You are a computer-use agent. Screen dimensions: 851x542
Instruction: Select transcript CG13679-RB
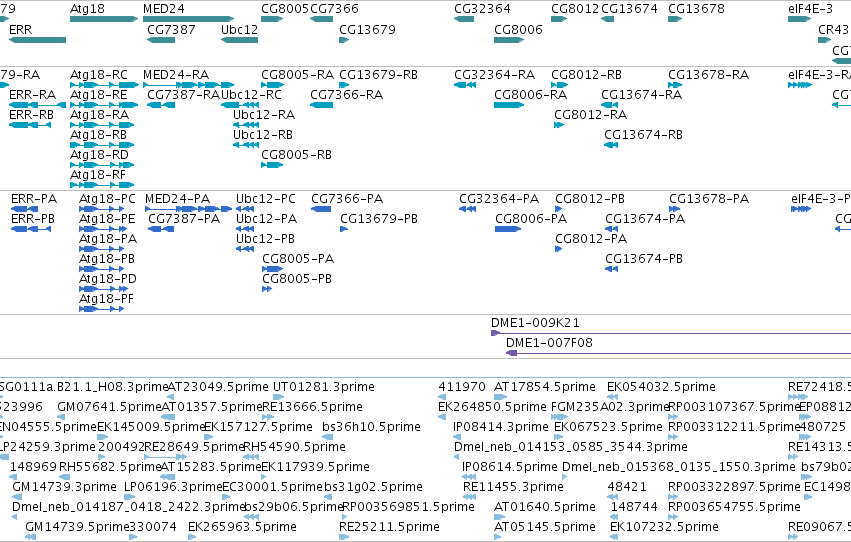(x=378, y=75)
